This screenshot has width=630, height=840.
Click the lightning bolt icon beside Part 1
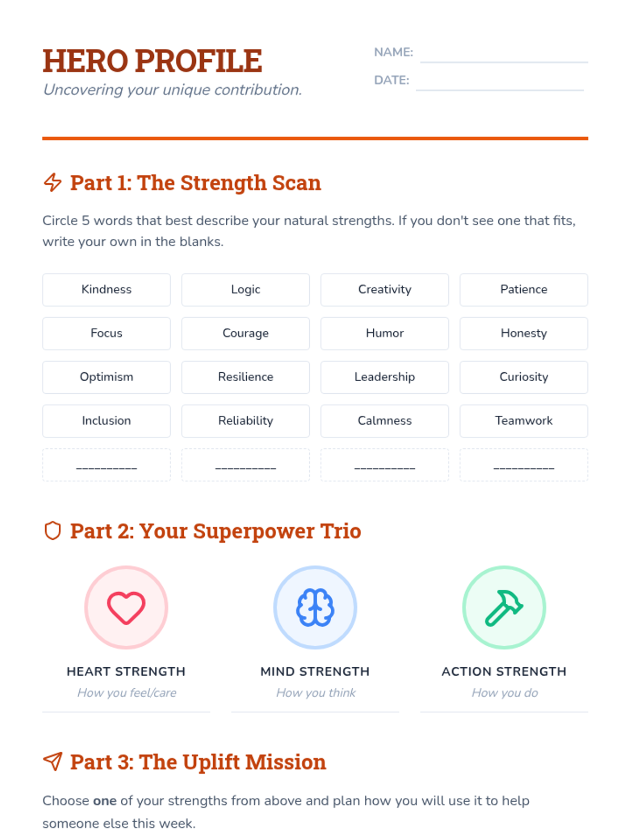[52, 183]
